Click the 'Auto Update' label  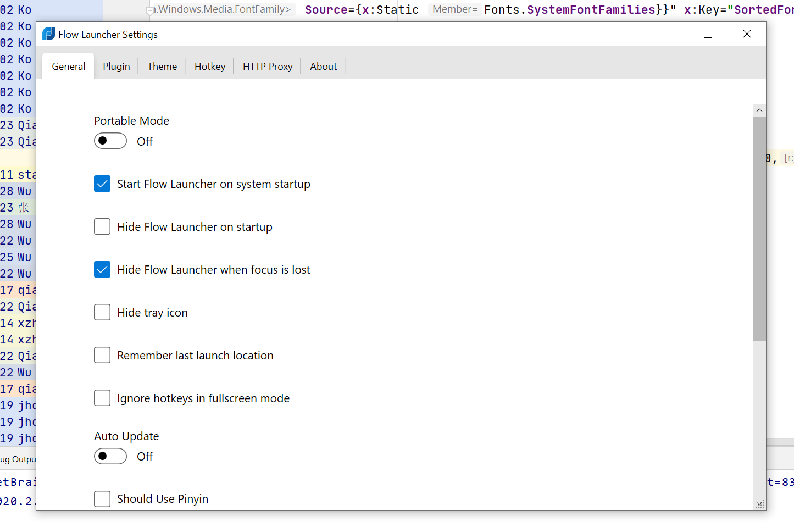click(x=126, y=436)
